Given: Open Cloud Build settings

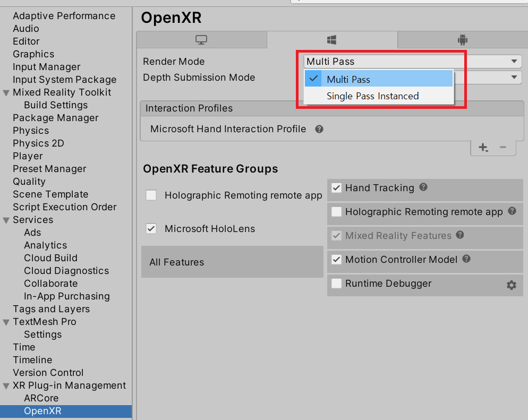Looking at the screenshot, I should pyautogui.click(x=51, y=258).
